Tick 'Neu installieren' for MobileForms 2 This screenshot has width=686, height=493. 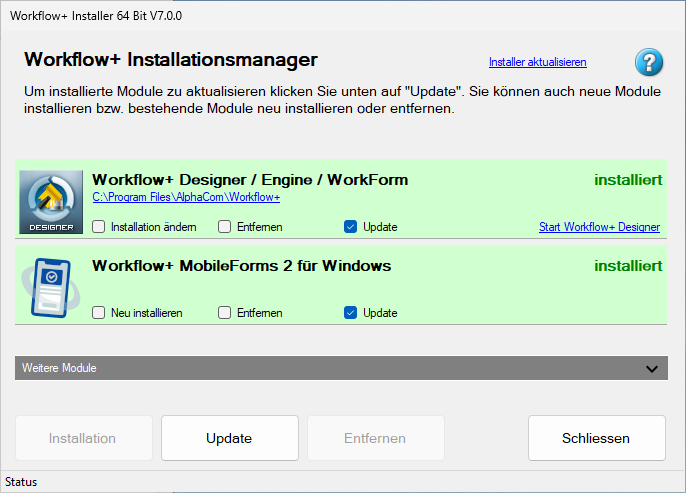click(98, 313)
